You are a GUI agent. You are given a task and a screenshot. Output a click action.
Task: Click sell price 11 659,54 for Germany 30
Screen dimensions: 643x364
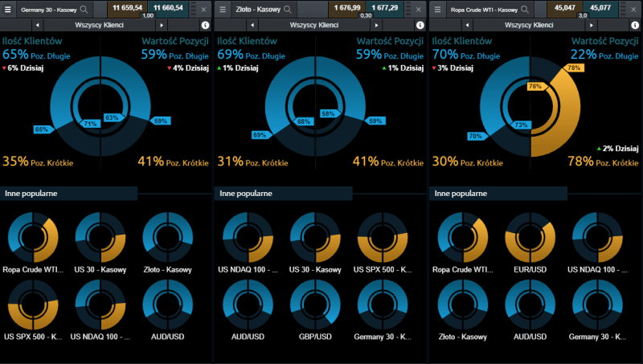(126, 7)
